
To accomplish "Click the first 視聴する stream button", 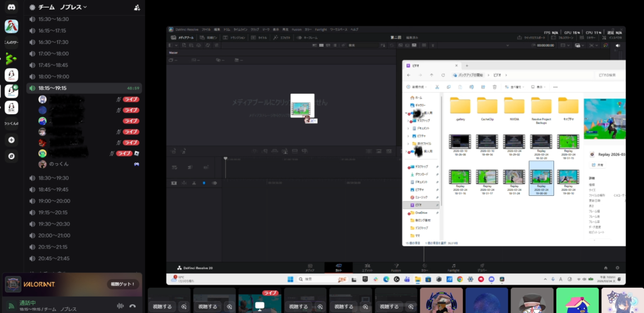I will [x=166, y=307].
